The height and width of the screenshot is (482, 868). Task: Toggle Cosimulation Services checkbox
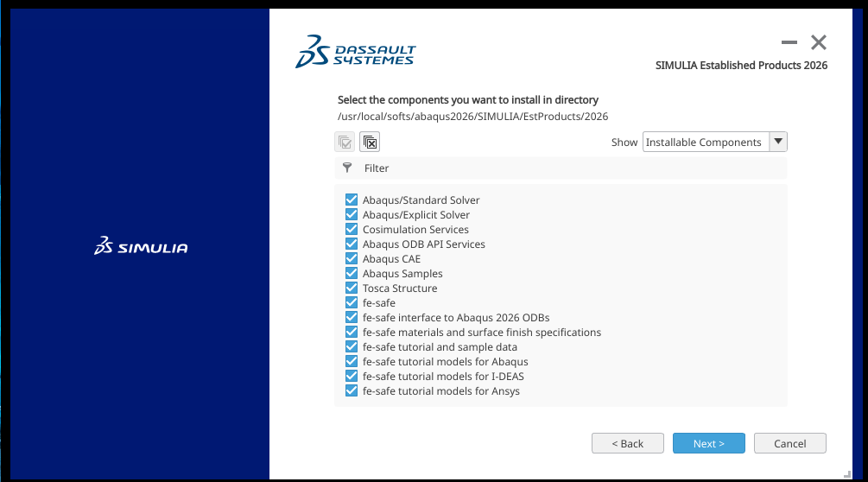pos(352,229)
